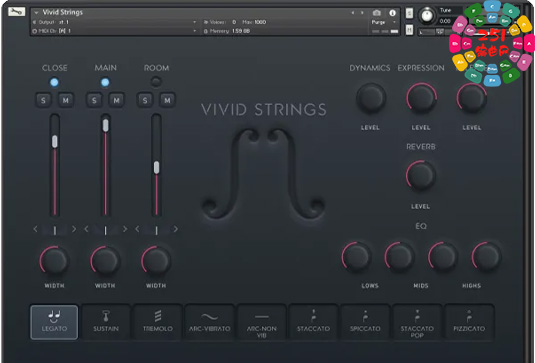Select the STACCATO articulation

(x=313, y=322)
